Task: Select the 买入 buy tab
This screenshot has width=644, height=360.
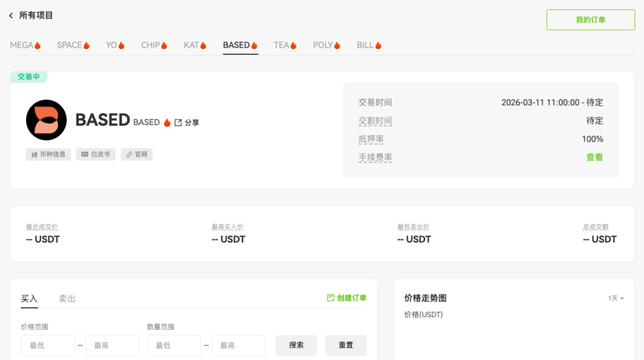Action: [29, 299]
